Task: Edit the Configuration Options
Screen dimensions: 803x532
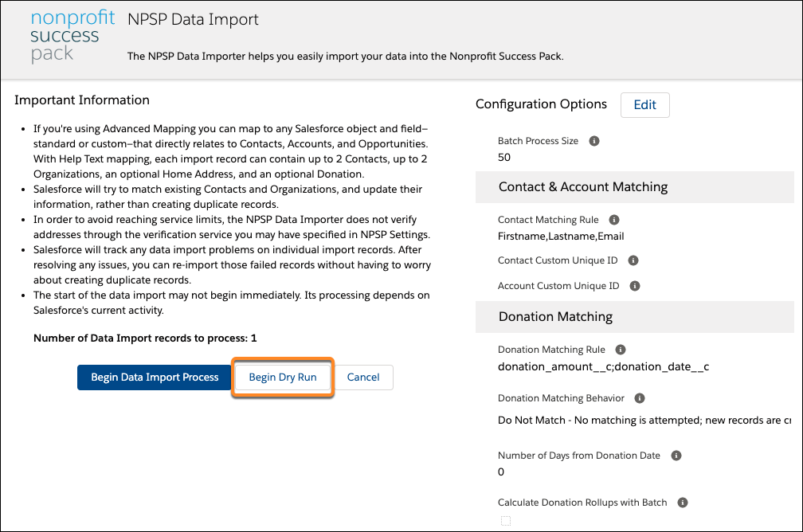Action: pyautogui.click(x=644, y=105)
